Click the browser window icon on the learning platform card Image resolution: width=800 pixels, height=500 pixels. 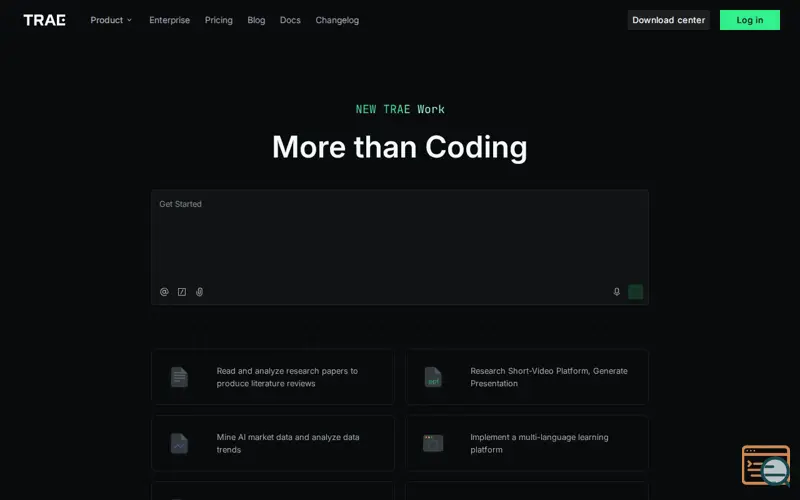[433, 443]
